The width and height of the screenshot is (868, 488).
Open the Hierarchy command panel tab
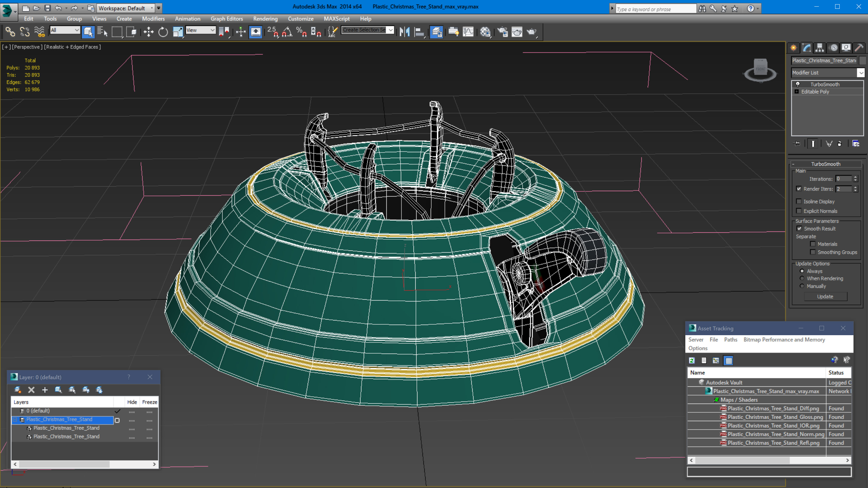coord(820,48)
